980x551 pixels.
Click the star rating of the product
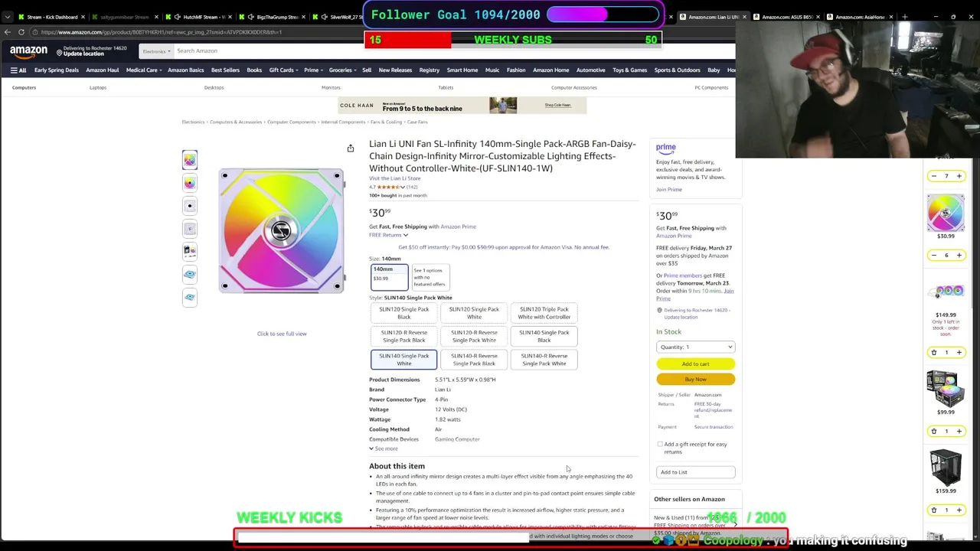390,187
